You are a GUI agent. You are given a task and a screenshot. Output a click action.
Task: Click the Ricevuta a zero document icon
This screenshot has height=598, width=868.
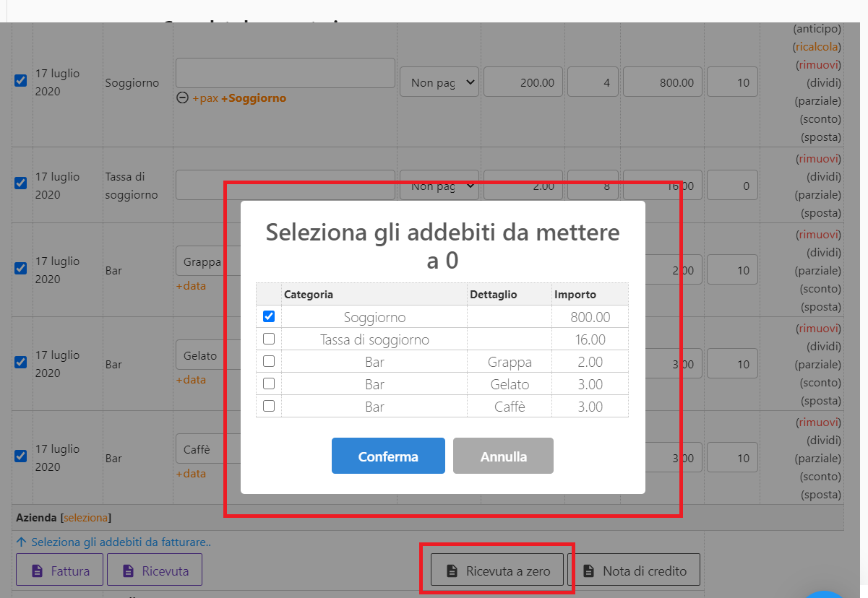click(452, 571)
